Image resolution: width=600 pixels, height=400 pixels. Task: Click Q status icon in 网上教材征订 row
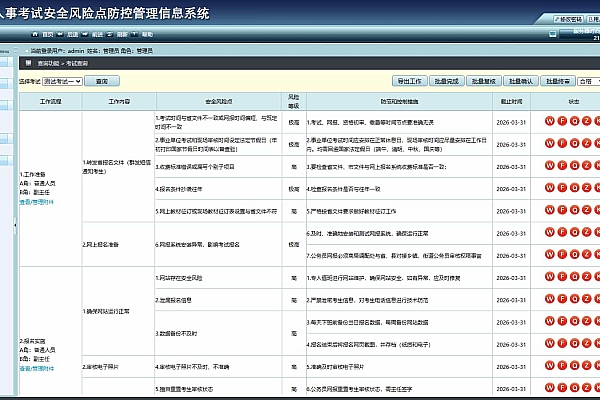(x=574, y=210)
